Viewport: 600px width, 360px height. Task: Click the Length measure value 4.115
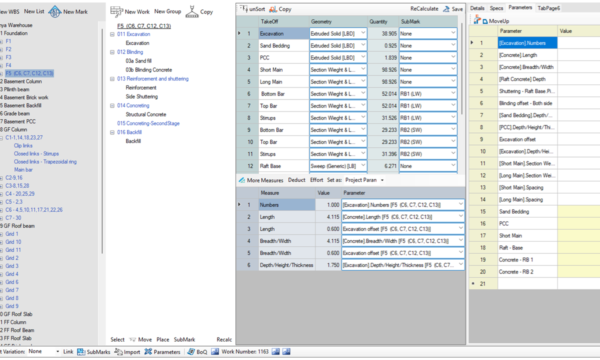[x=328, y=217]
